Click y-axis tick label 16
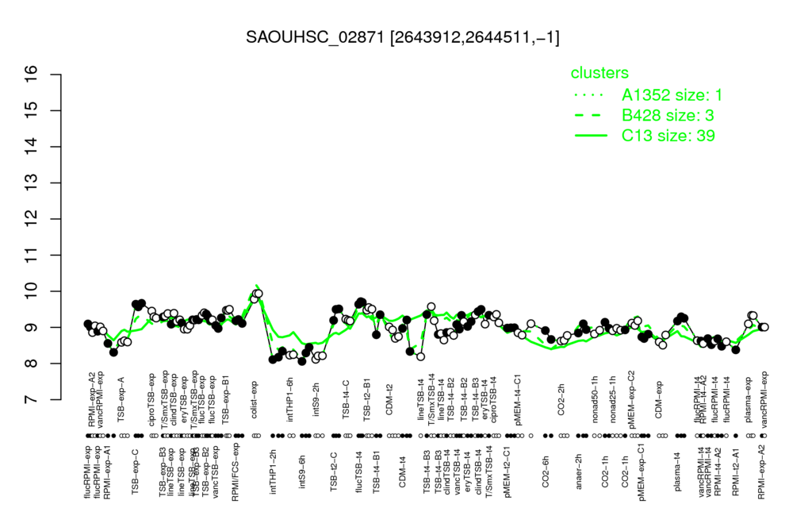 click(32, 75)
